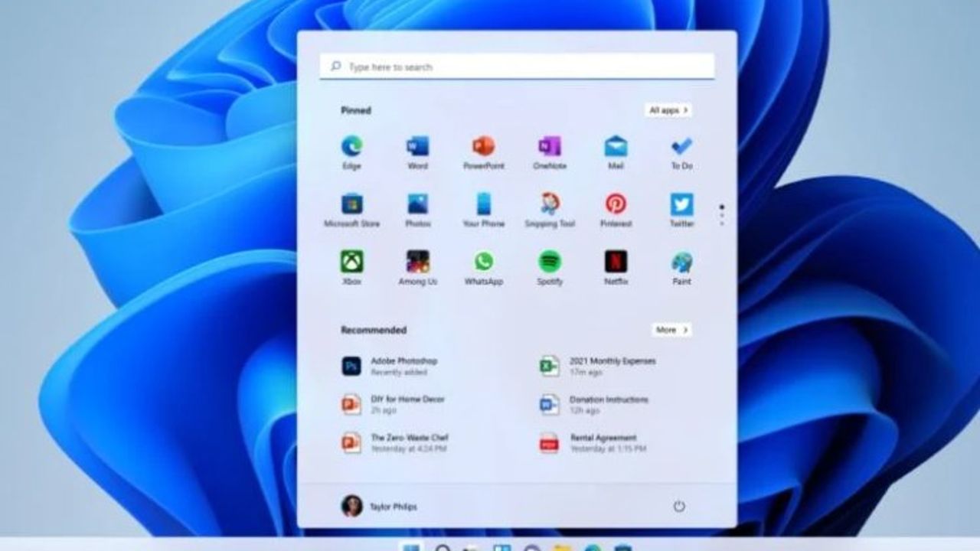Image resolution: width=980 pixels, height=551 pixels.
Task: Show All apps list
Action: (668, 110)
